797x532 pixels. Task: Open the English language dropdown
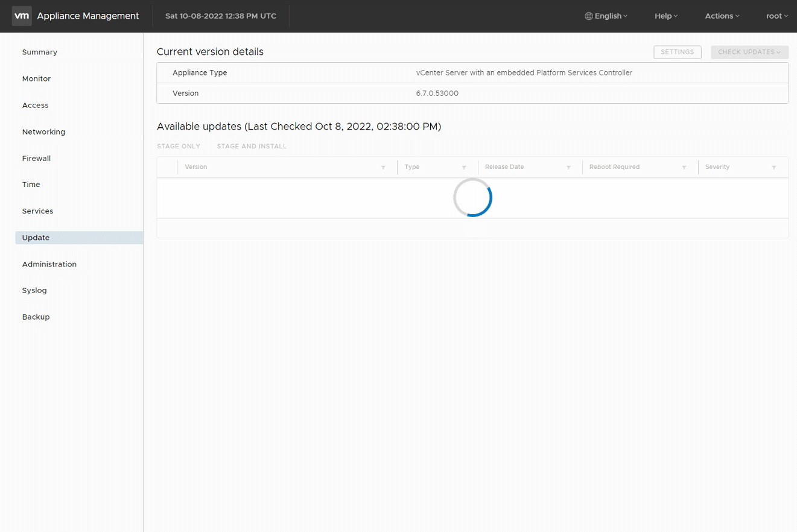(x=606, y=16)
